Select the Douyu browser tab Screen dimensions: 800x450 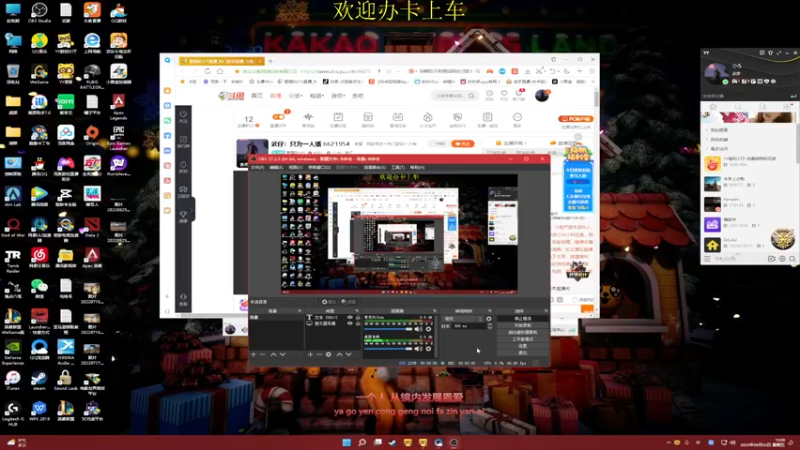(x=221, y=61)
